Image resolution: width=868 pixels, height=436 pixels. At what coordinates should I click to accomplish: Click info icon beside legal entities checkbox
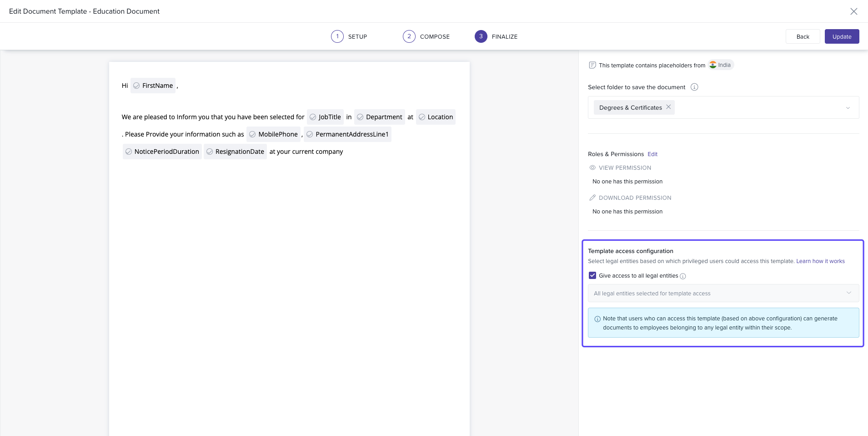point(682,276)
